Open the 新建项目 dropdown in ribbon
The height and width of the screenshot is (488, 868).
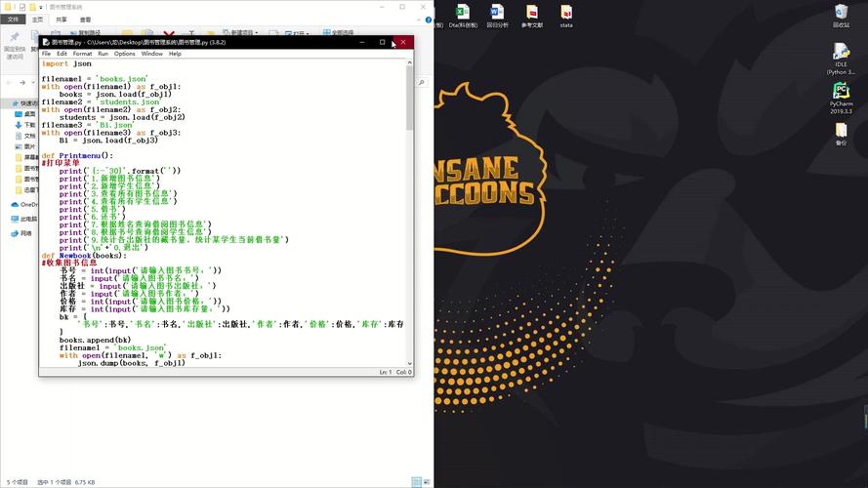click(240, 32)
